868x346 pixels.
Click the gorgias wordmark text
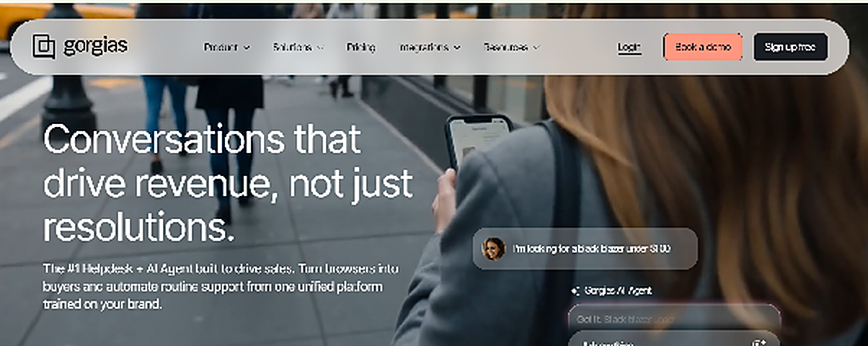(95, 47)
